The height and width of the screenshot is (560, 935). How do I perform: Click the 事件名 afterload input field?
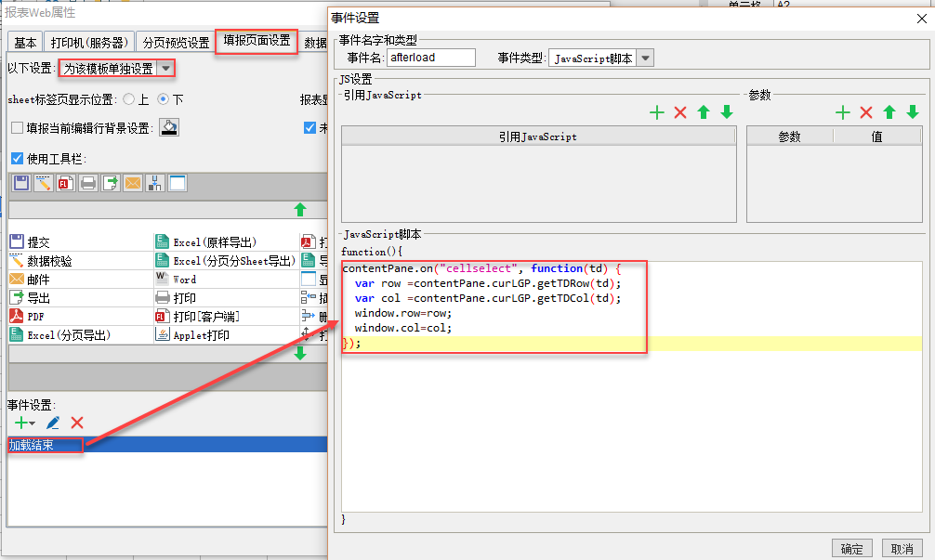click(x=431, y=58)
